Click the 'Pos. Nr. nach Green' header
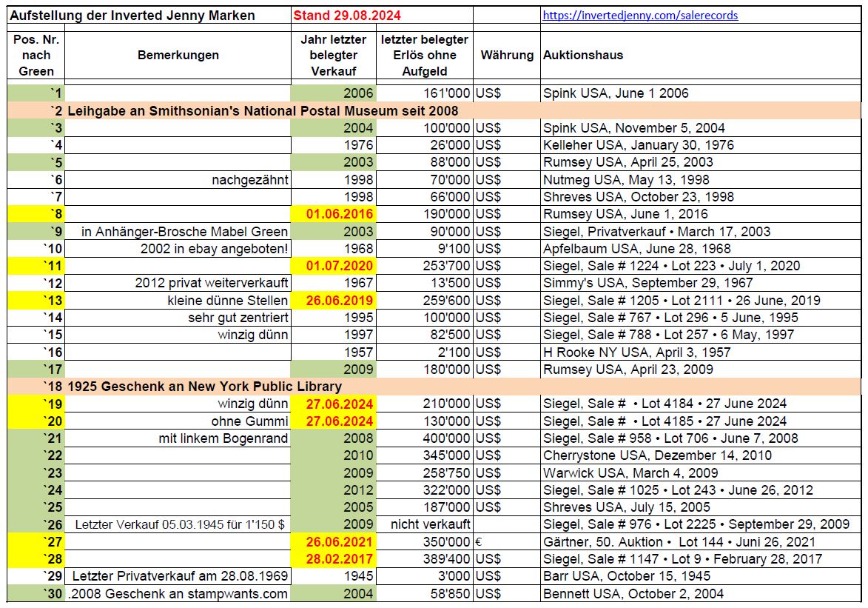Viewport: 868px width, 608px height. [x=36, y=55]
